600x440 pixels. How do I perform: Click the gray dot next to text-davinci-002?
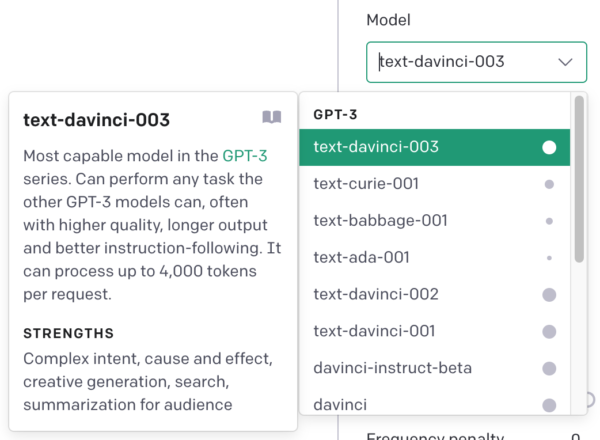[549, 295]
